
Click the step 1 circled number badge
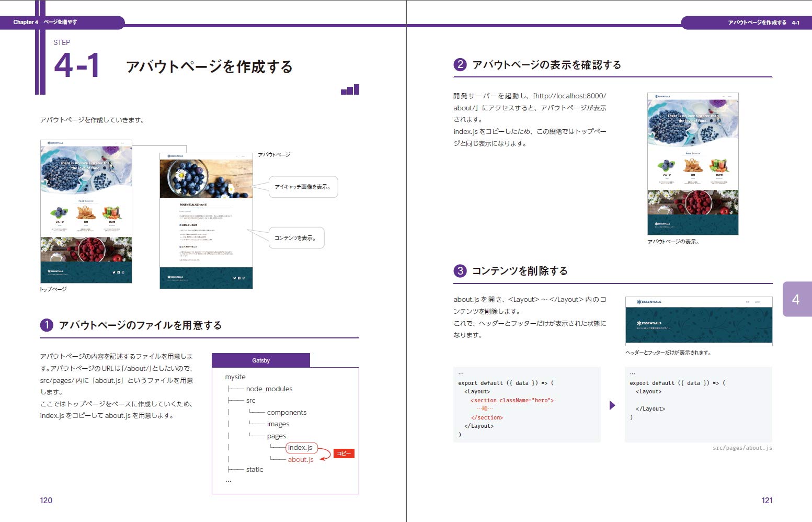(x=47, y=325)
